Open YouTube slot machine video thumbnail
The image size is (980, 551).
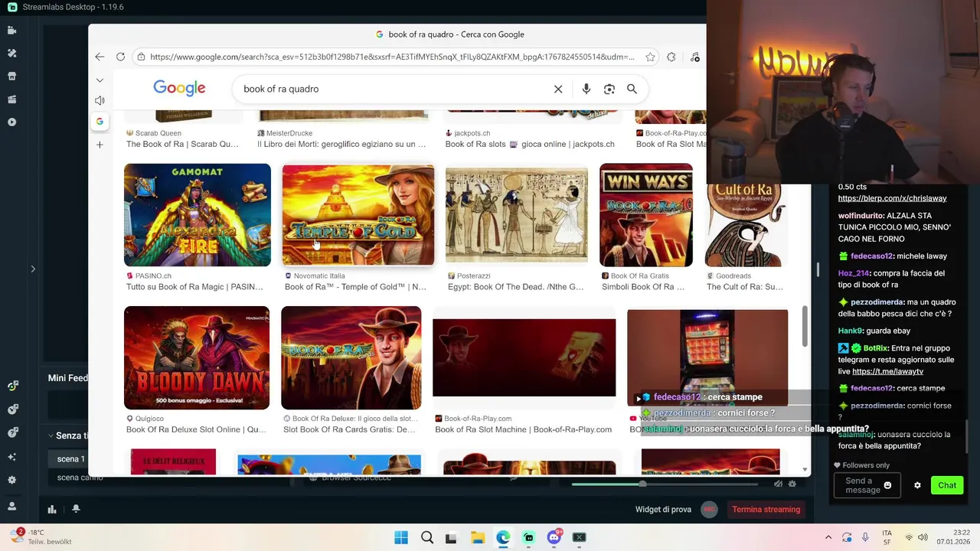coord(707,357)
